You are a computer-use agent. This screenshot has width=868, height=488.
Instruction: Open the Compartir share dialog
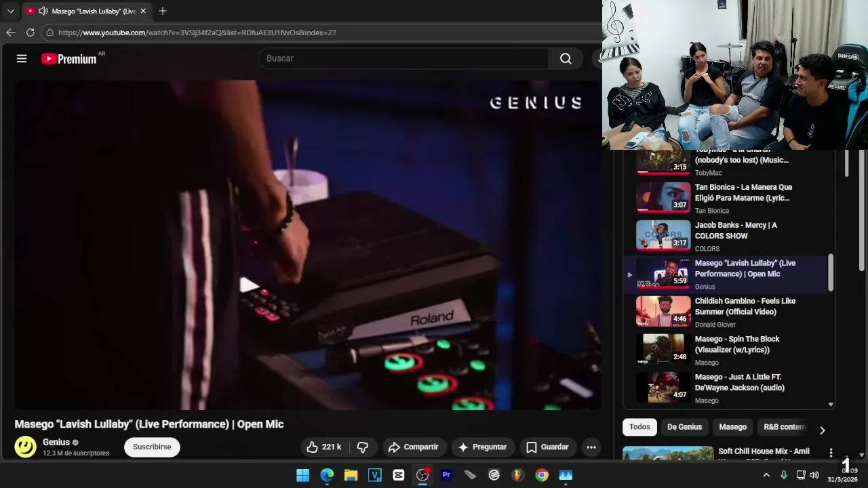[414, 447]
